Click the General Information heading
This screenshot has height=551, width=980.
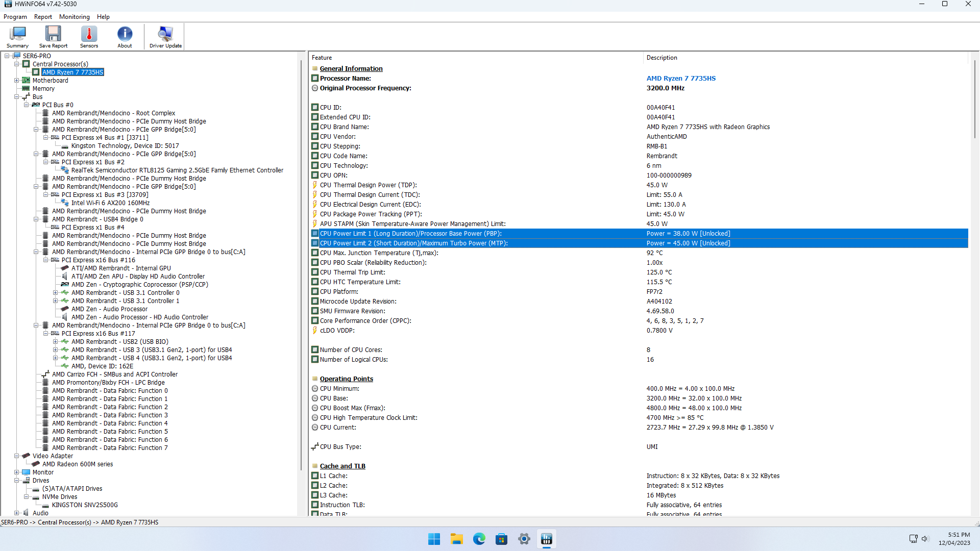tap(351, 69)
